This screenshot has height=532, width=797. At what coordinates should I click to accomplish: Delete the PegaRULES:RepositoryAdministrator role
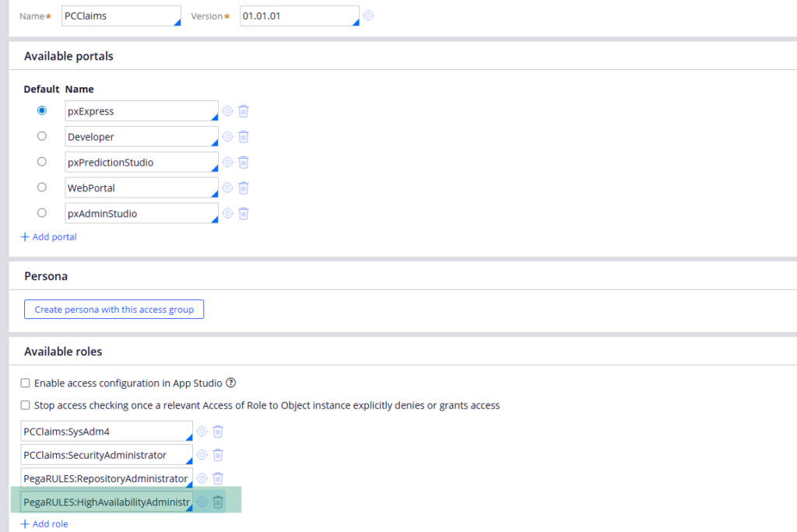[218, 478]
